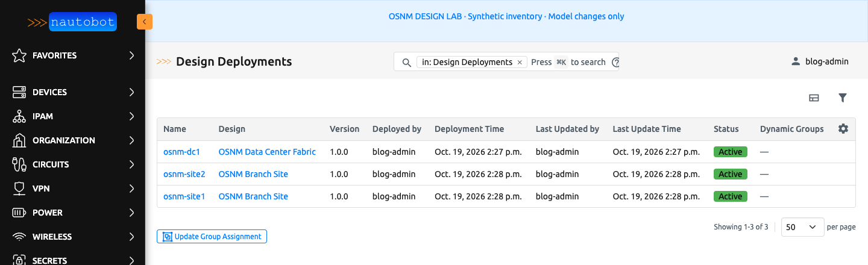868x265 pixels.
Task: Click the Wireless wifi icon
Action: (x=19, y=237)
